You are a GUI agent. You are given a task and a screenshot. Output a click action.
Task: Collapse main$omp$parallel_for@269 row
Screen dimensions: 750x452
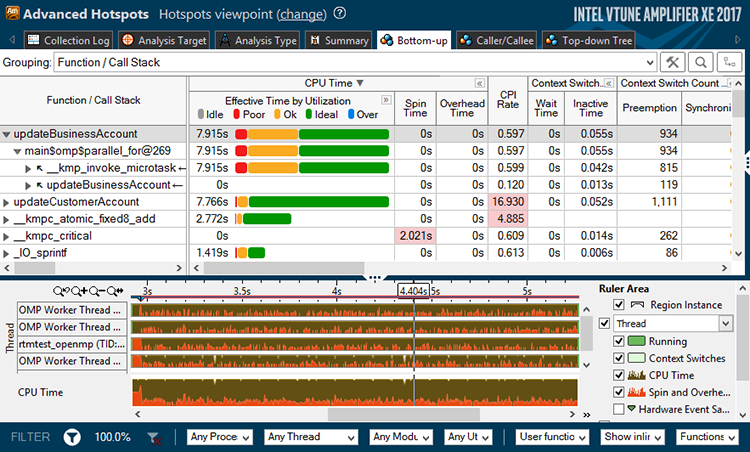coord(18,152)
